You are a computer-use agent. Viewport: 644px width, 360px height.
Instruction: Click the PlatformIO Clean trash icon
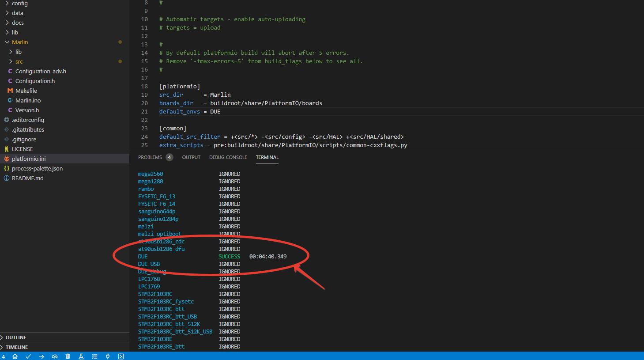click(x=68, y=356)
